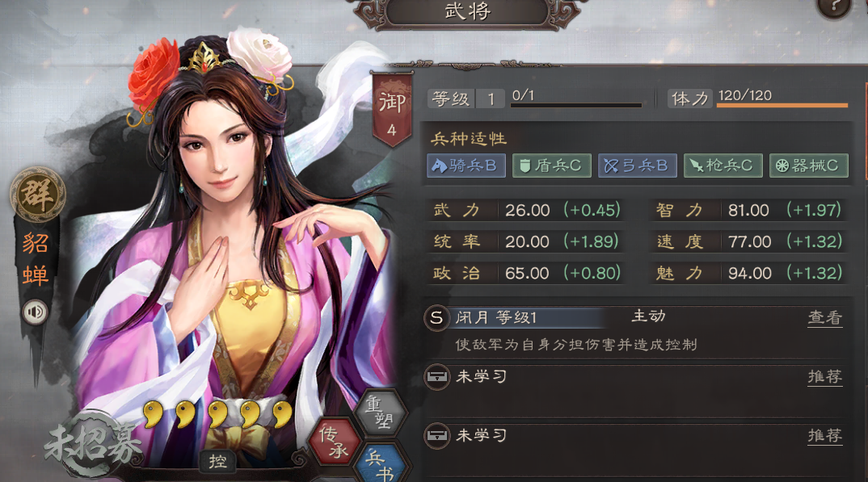Select the 弓兵B troop aptitude tag
The width and height of the screenshot is (868, 482).
coord(638,166)
